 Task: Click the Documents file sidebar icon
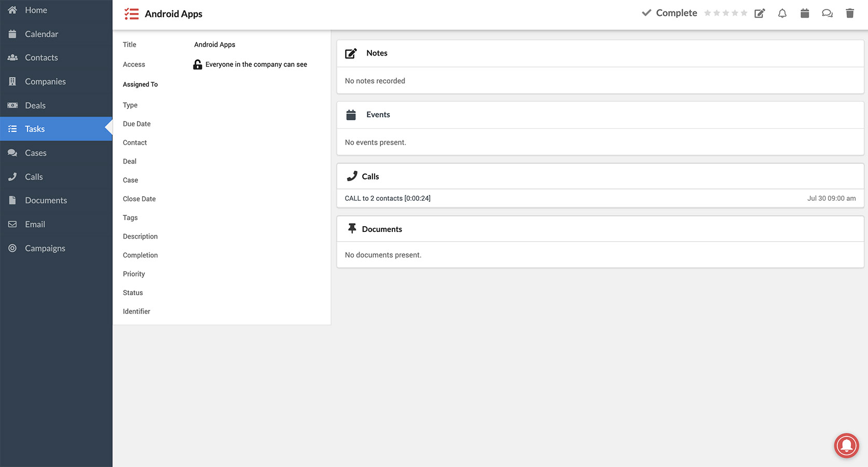pyautogui.click(x=12, y=200)
